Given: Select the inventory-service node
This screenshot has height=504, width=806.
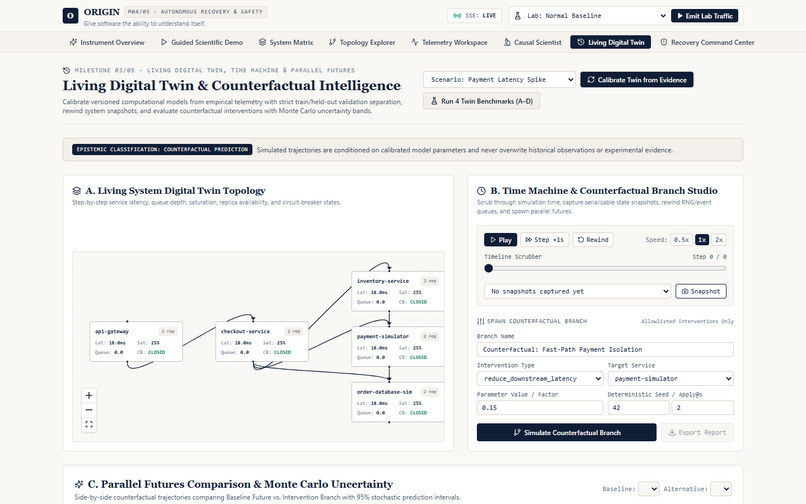Looking at the screenshot, I should [398, 291].
